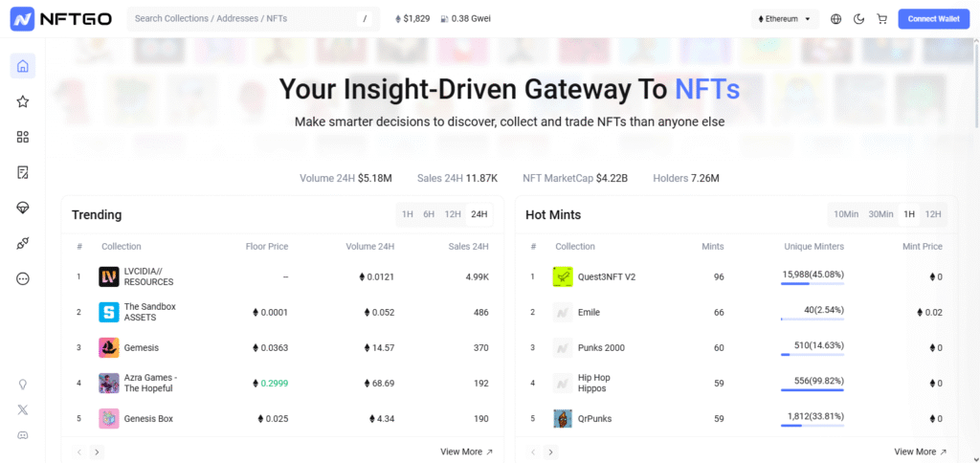Select the 12H Trending timeframe
The image size is (980, 463).
pos(453,214)
